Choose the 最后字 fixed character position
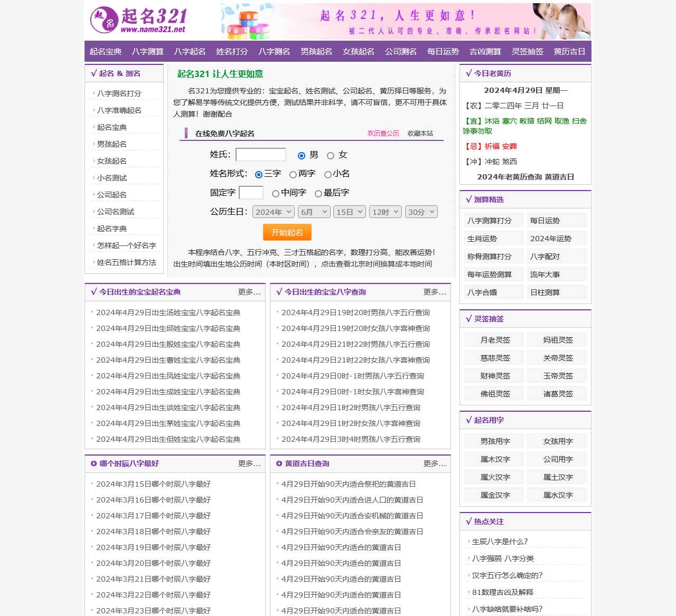 317,193
